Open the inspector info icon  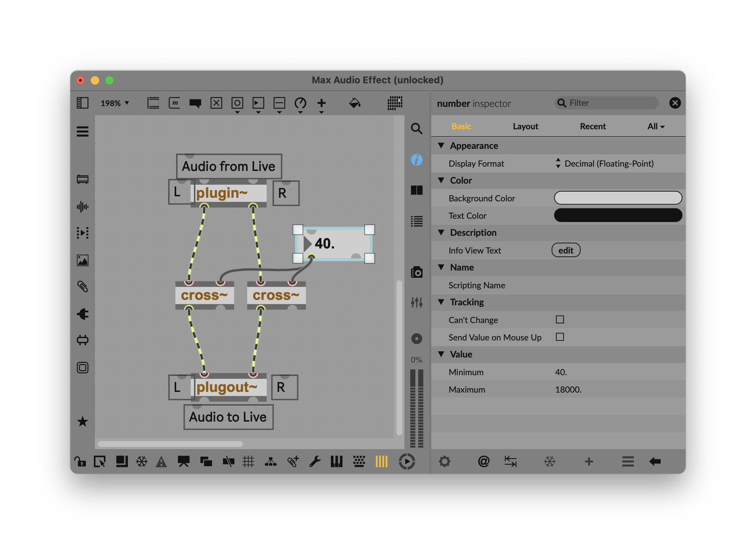pyautogui.click(x=416, y=160)
